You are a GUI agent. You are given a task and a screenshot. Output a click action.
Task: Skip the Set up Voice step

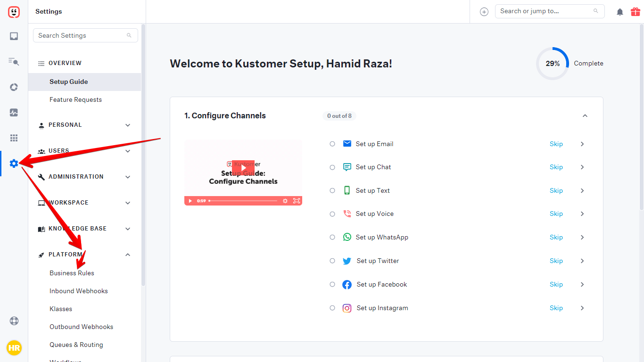pyautogui.click(x=556, y=214)
